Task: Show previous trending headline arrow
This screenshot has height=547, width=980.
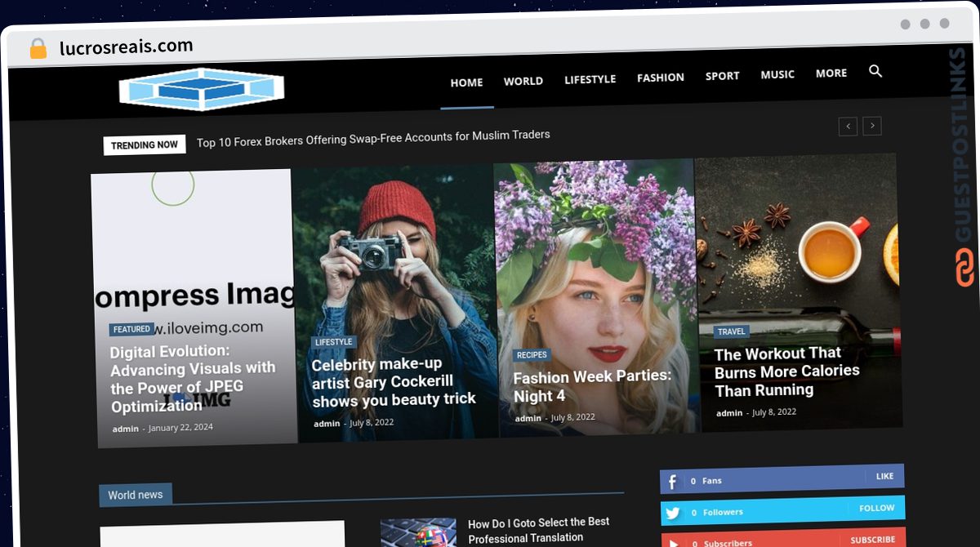Action: (849, 127)
